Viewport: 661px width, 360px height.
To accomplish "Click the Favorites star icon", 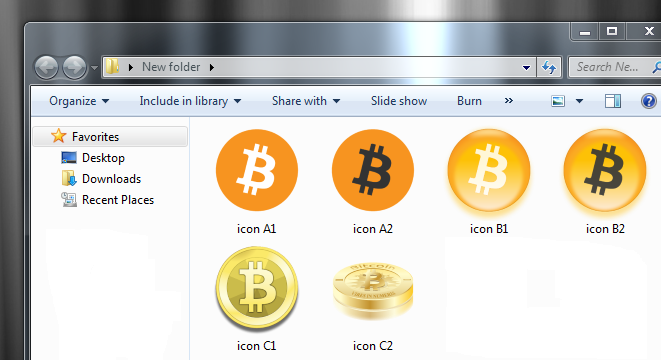I will pos(58,136).
